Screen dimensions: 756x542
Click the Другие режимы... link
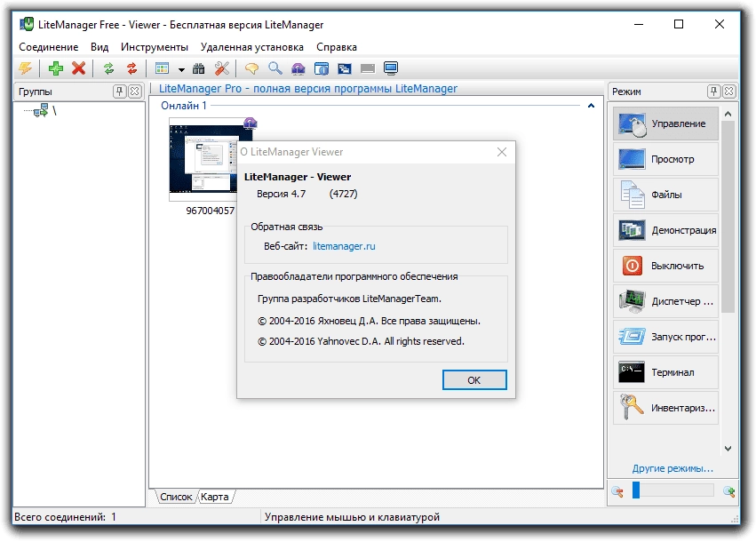tap(672, 469)
